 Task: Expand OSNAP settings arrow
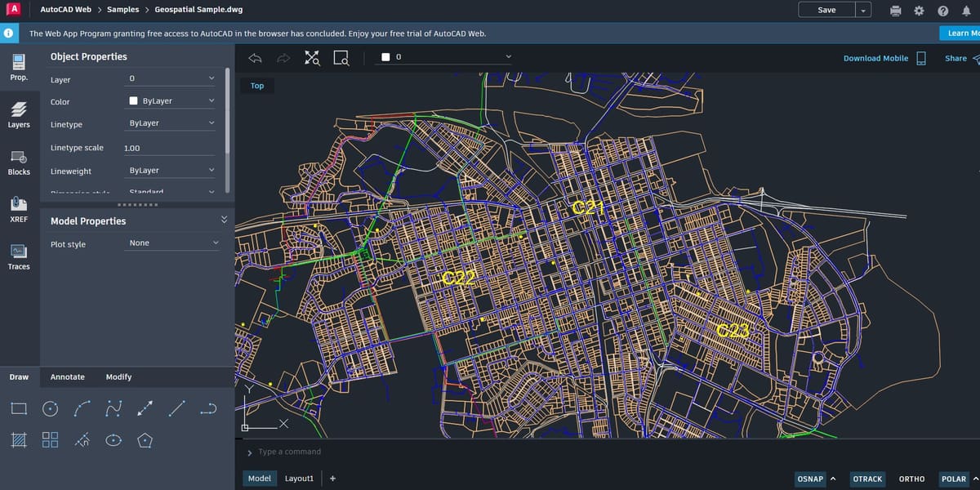833,479
